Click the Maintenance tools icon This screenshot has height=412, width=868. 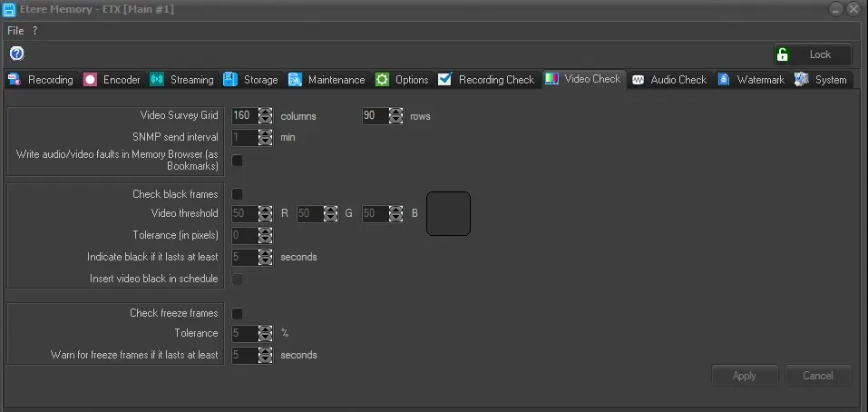(295, 80)
